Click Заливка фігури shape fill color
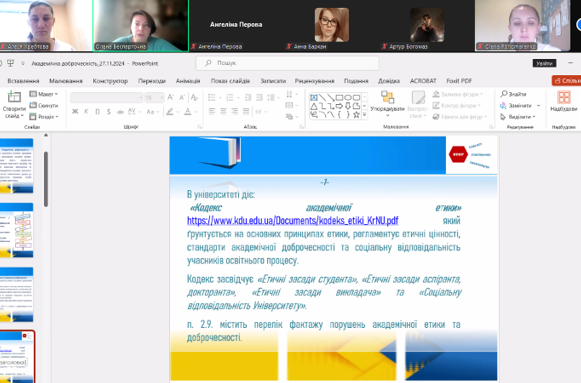 457,94
